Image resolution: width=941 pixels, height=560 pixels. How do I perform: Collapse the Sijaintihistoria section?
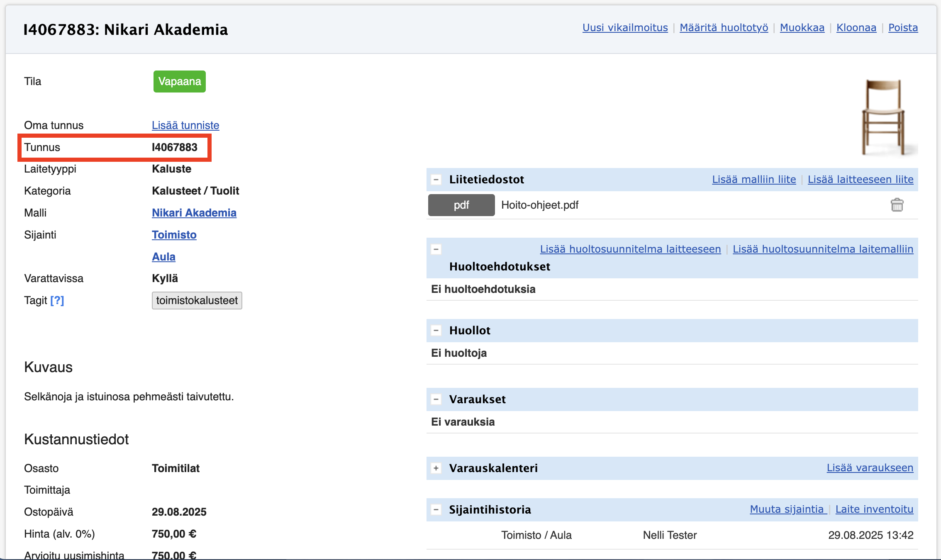(x=436, y=510)
